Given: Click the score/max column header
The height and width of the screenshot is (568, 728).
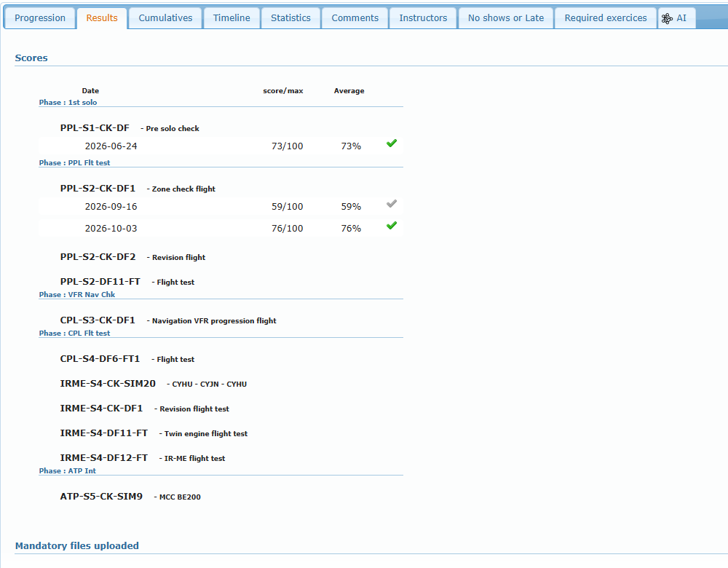Looking at the screenshot, I should point(282,90).
